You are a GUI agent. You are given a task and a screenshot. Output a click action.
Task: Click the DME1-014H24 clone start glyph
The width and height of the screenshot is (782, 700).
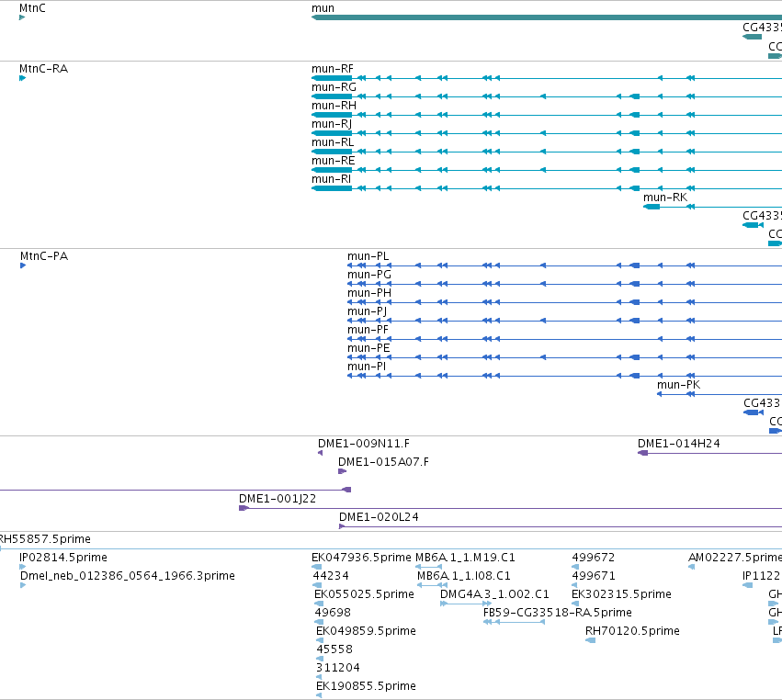(x=642, y=453)
